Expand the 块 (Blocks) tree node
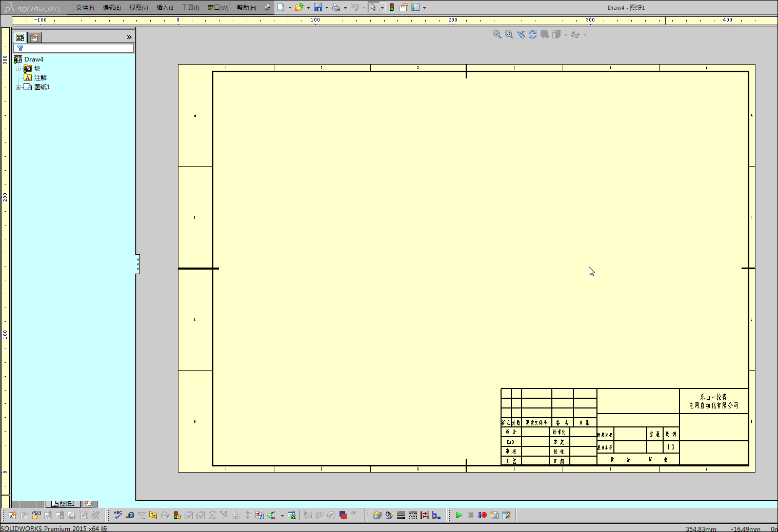 click(x=18, y=69)
